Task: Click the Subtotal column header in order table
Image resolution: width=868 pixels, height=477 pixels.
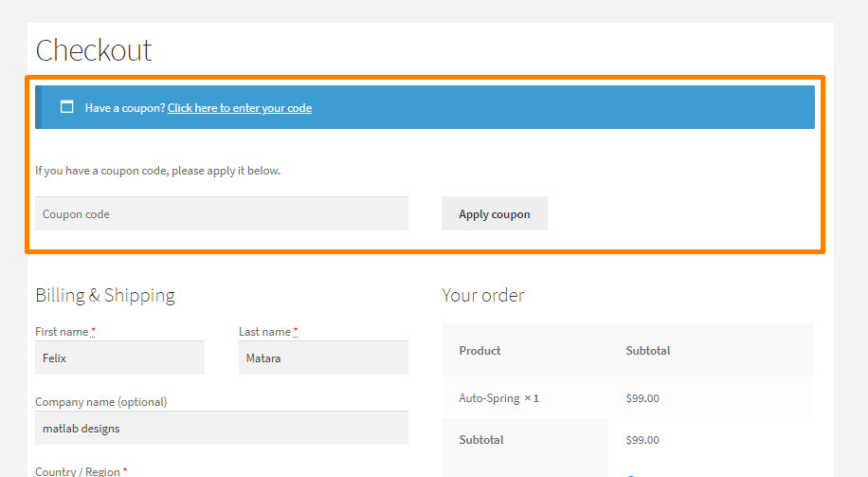Action: coord(647,351)
